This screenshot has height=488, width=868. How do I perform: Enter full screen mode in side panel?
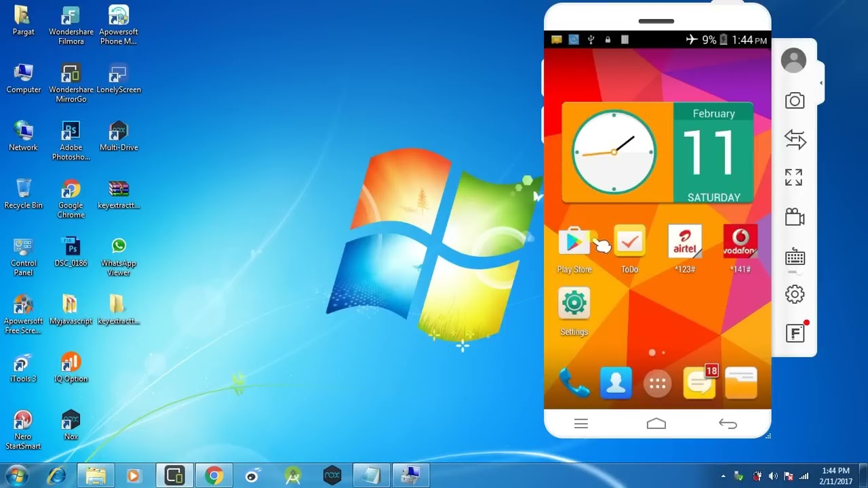coord(794,178)
